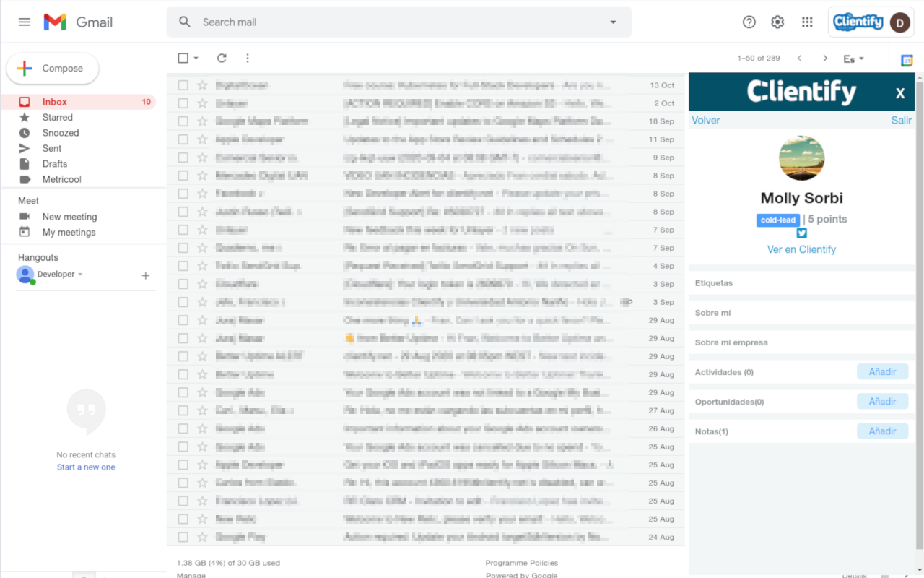Toggle checkbox for the 13 Oct email

183,85
